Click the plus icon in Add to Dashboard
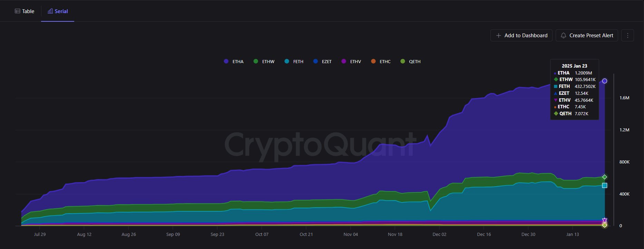The height and width of the screenshot is (249, 644). [x=498, y=36]
